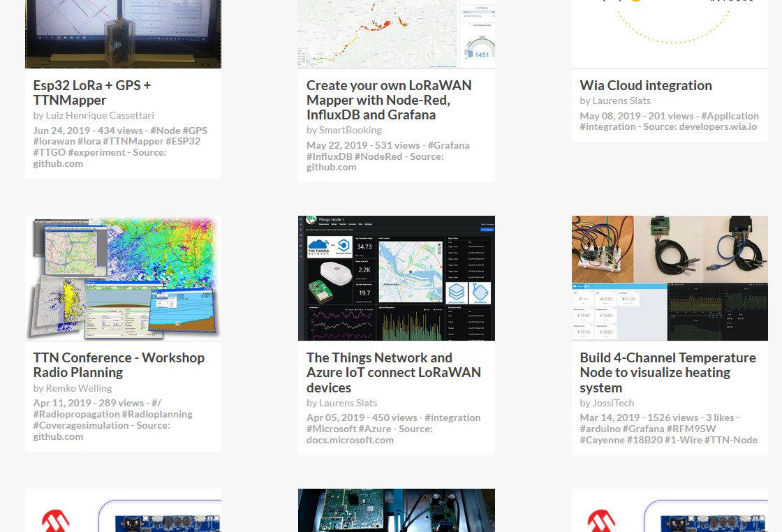Click the #Radiopropagation hashtag
The image size is (782, 532).
click(x=77, y=414)
